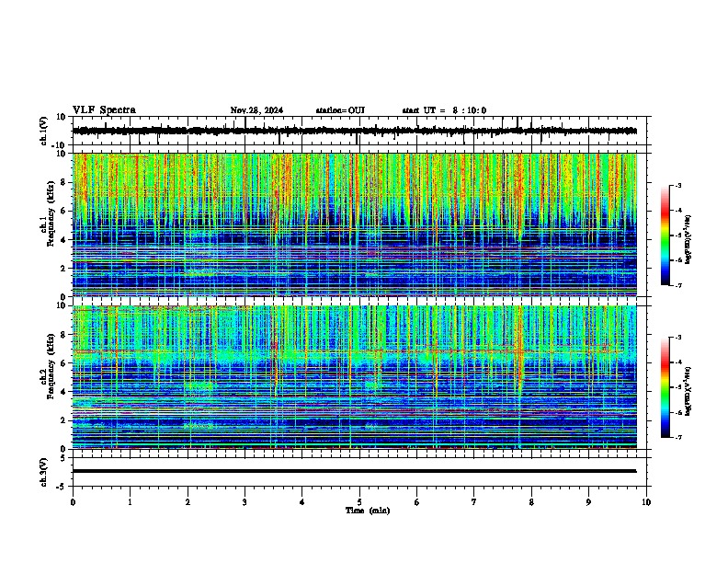Click the log(PSD) label beside ch.2 colorbar
Image resolution: width=728 pixels, height=563 pixels.
point(688,391)
